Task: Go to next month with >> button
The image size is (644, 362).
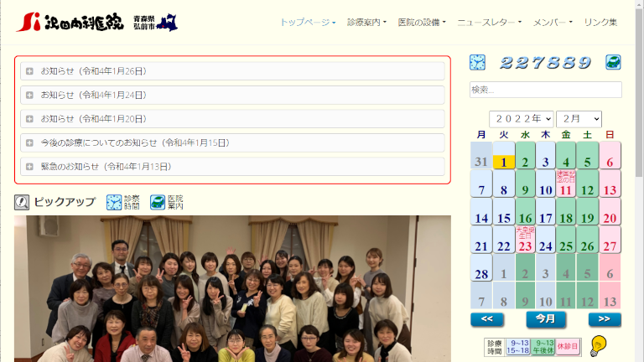Action: tap(605, 319)
